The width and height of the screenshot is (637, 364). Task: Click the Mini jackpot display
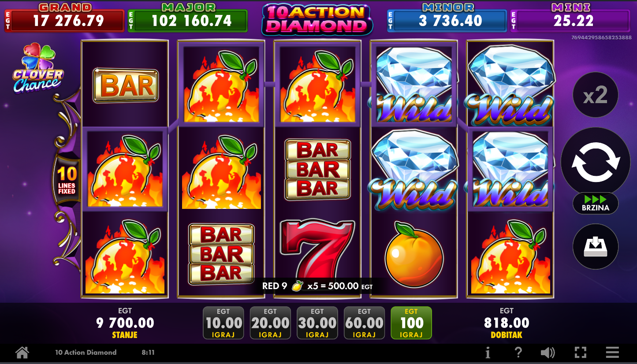570,18
